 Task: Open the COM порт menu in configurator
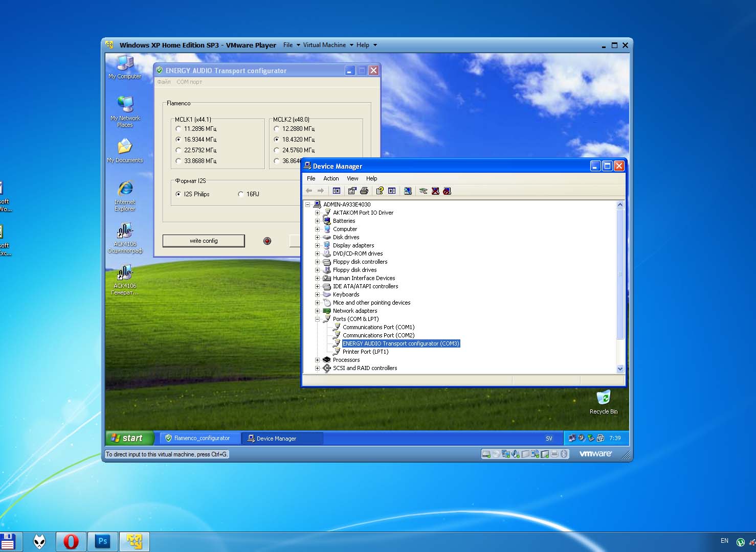[x=189, y=82]
